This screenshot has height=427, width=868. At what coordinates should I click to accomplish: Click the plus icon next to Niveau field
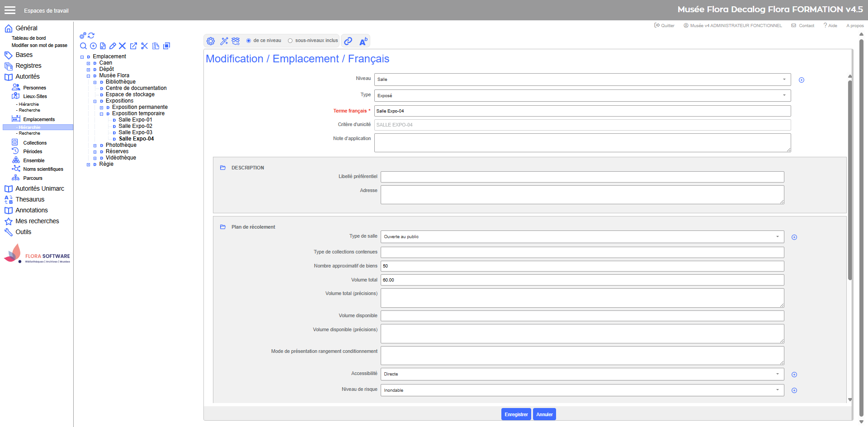802,80
